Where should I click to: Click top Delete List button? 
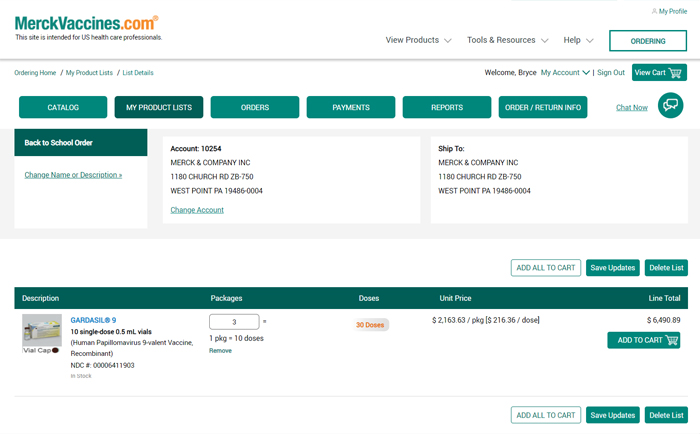[x=666, y=268]
